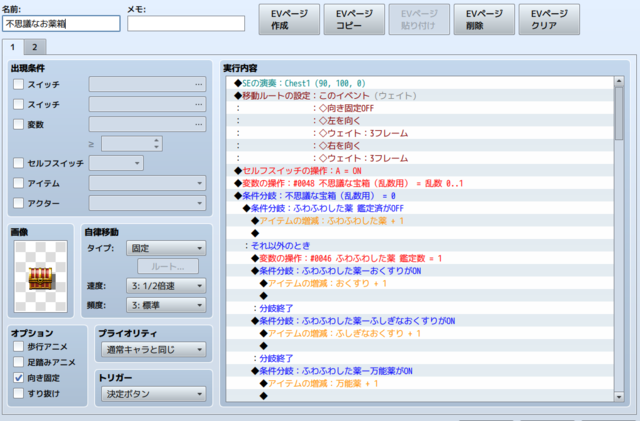
Task: Select the ◇向き固定OFF row
Action: pos(420,108)
